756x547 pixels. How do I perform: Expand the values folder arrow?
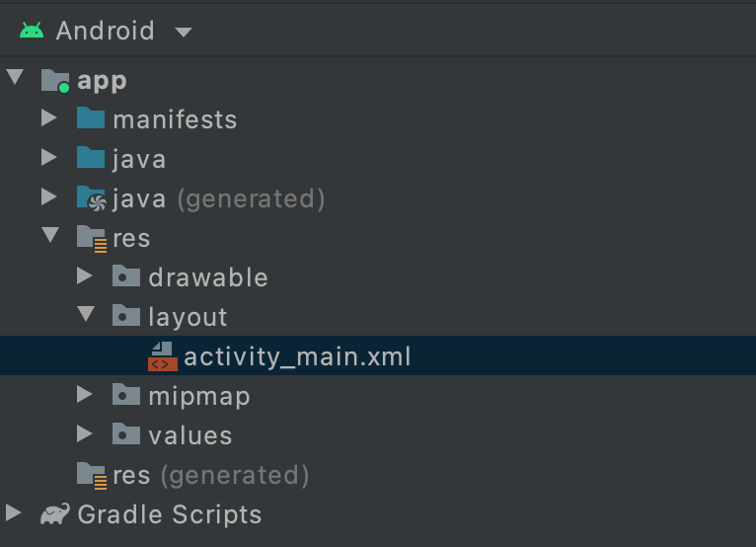coord(85,435)
